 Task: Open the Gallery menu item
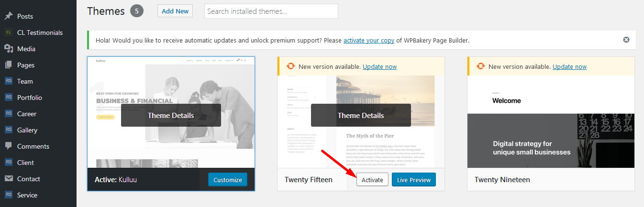click(27, 130)
